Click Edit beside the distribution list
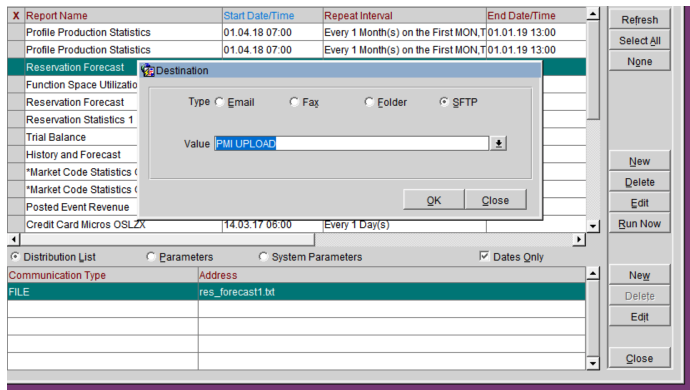690x390 pixels. coord(639,316)
